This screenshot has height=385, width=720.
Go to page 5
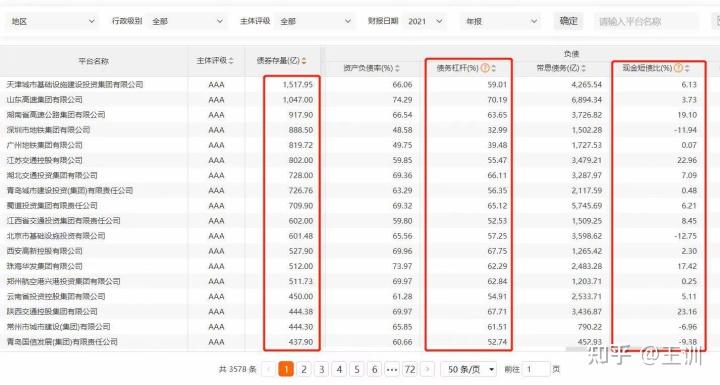[357, 369]
